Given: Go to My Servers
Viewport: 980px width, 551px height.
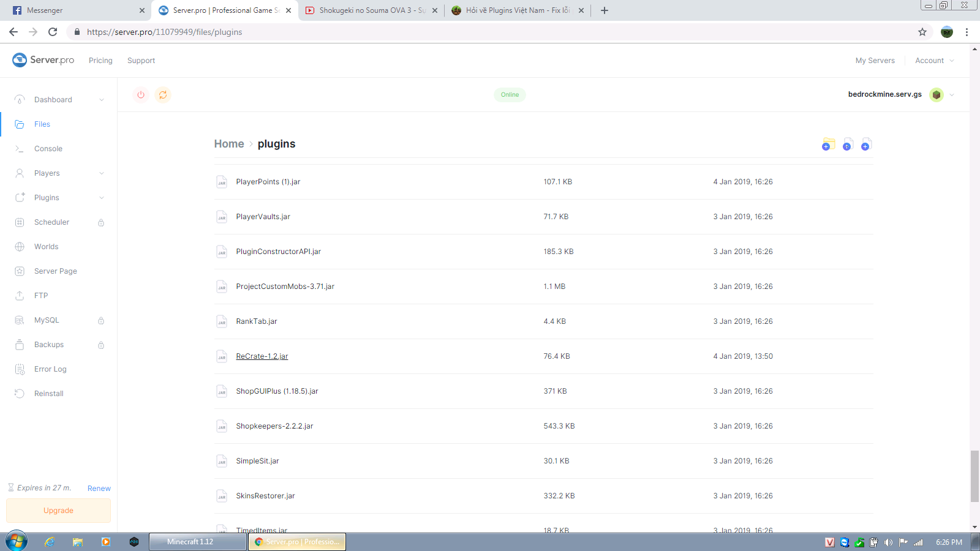Looking at the screenshot, I should tap(875, 61).
